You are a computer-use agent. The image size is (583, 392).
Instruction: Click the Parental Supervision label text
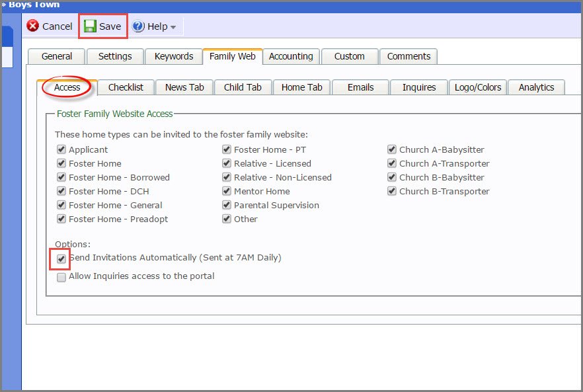(276, 206)
